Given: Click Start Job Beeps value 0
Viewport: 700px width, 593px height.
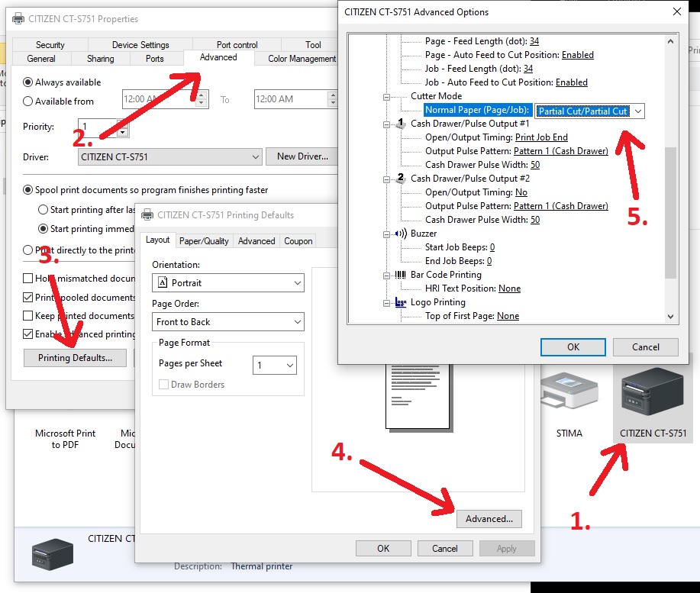Looking at the screenshot, I should 492,247.
